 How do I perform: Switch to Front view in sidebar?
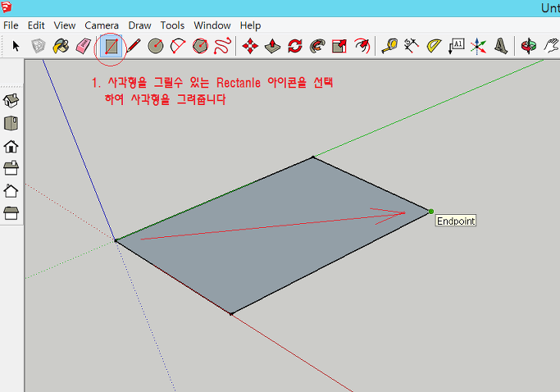click(x=11, y=146)
